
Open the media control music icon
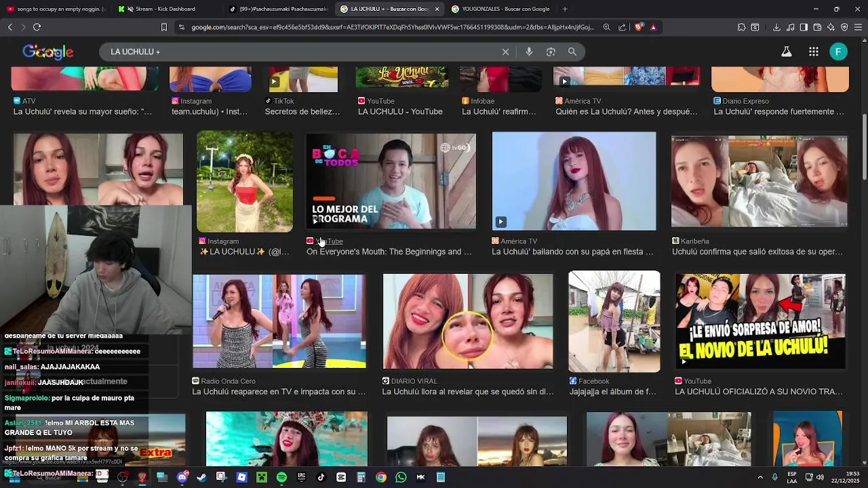click(x=790, y=27)
